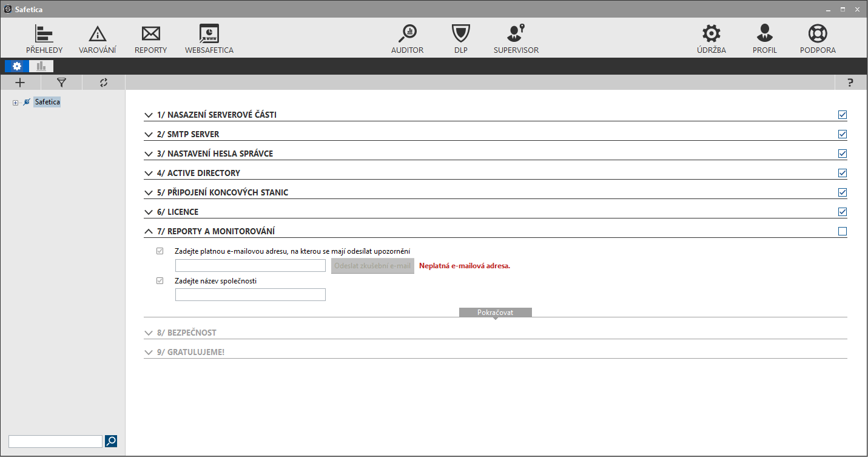Open Údržba maintenance gear icon
The width and height of the screenshot is (868, 457).
(711, 34)
